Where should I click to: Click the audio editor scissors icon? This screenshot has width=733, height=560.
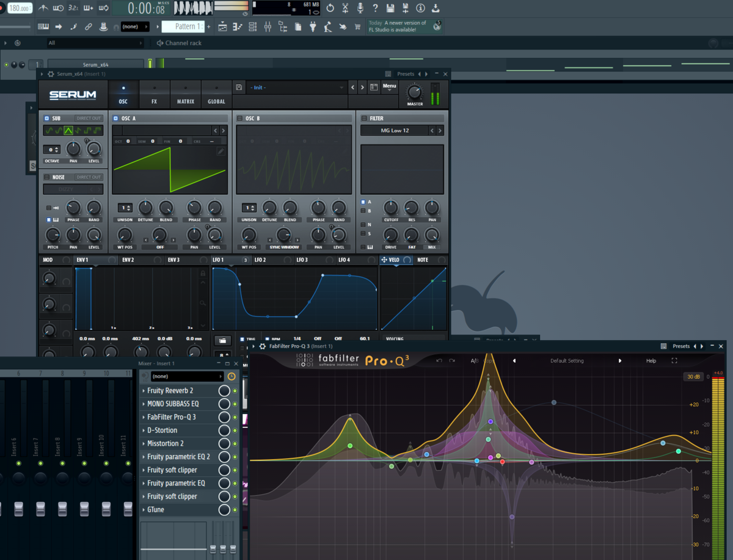click(x=345, y=8)
